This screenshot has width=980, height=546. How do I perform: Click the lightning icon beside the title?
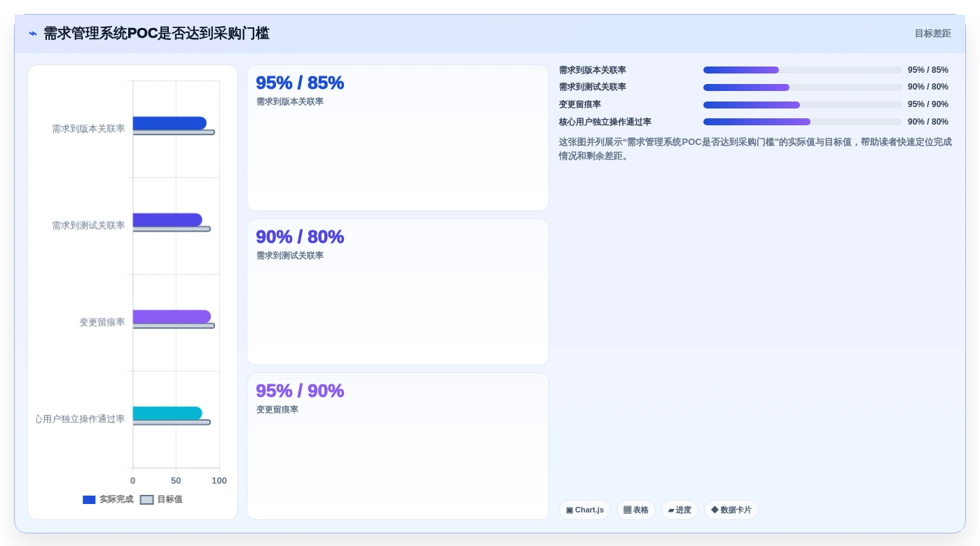point(33,34)
